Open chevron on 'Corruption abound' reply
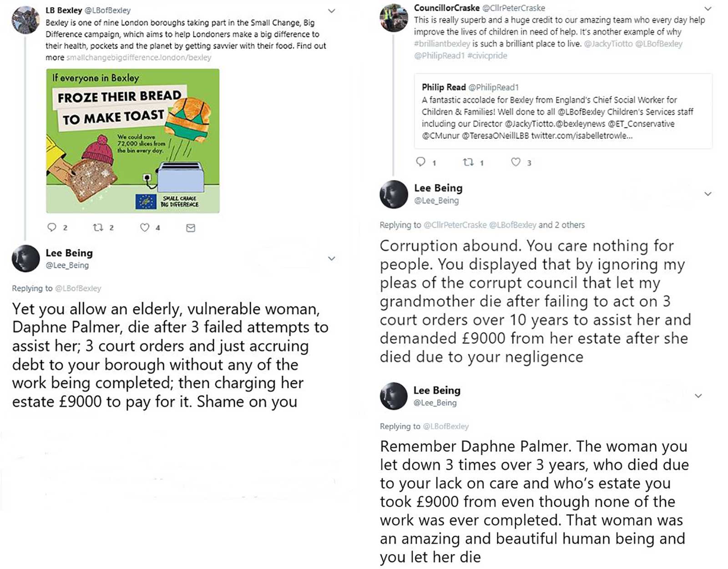The width and height of the screenshot is (728, 569). (708, 194)
